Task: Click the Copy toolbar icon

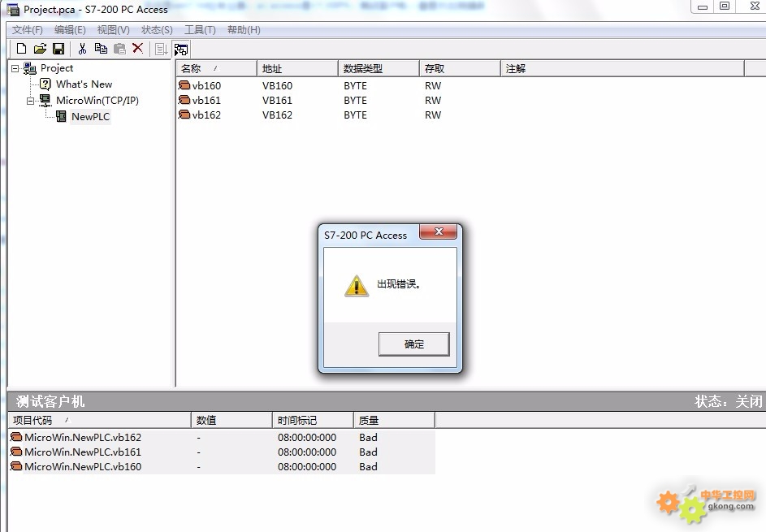Action: [x=101, y=49]
